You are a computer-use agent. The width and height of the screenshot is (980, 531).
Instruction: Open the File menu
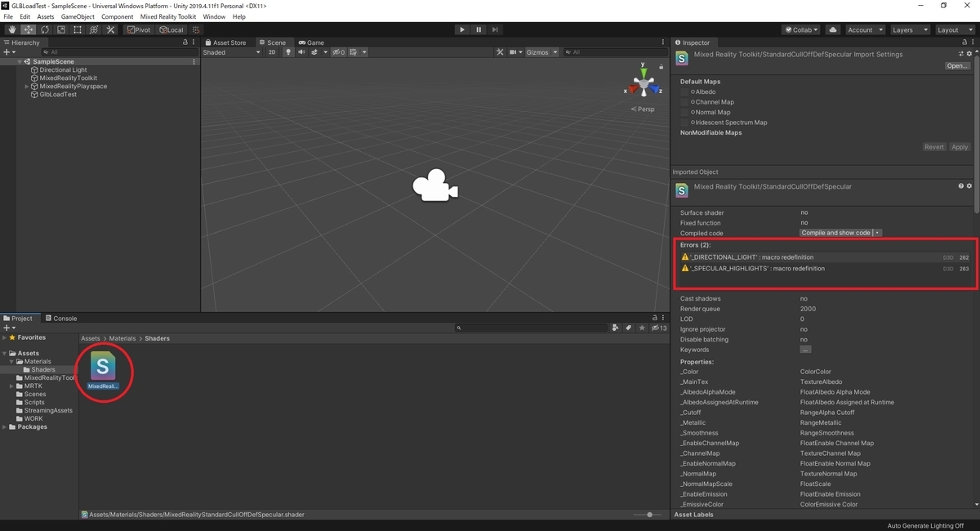(x=8, y=16)
